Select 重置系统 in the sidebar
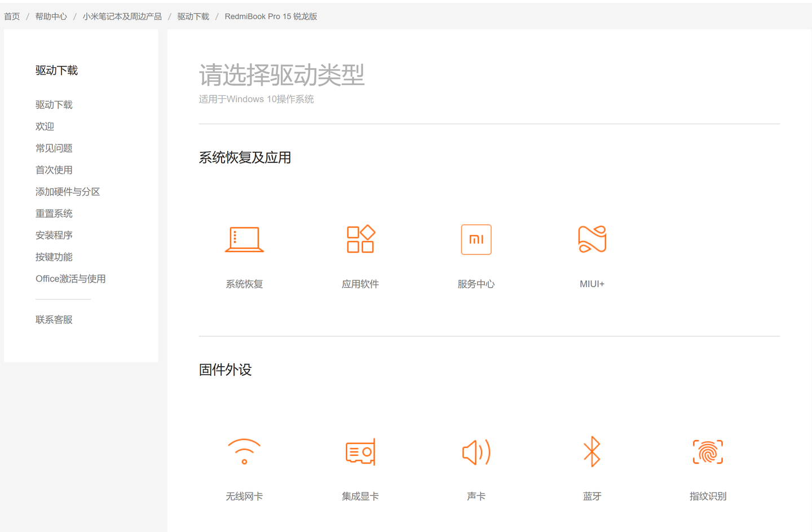The image size is (812, 532). coord(54,213)
